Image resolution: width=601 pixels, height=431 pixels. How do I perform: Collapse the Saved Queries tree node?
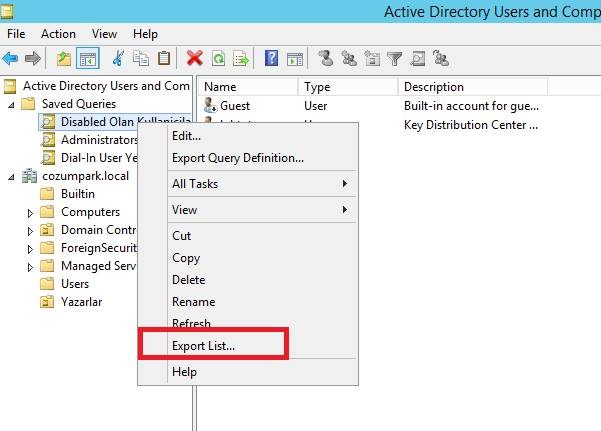(11, 105)
